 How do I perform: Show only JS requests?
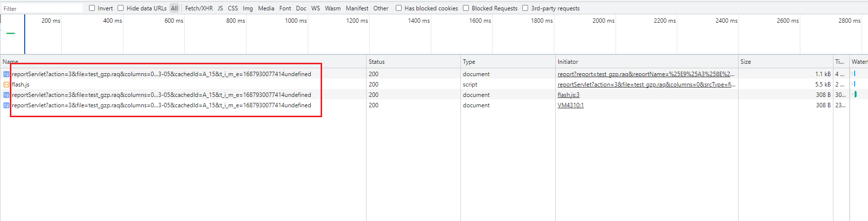(220, 8)
